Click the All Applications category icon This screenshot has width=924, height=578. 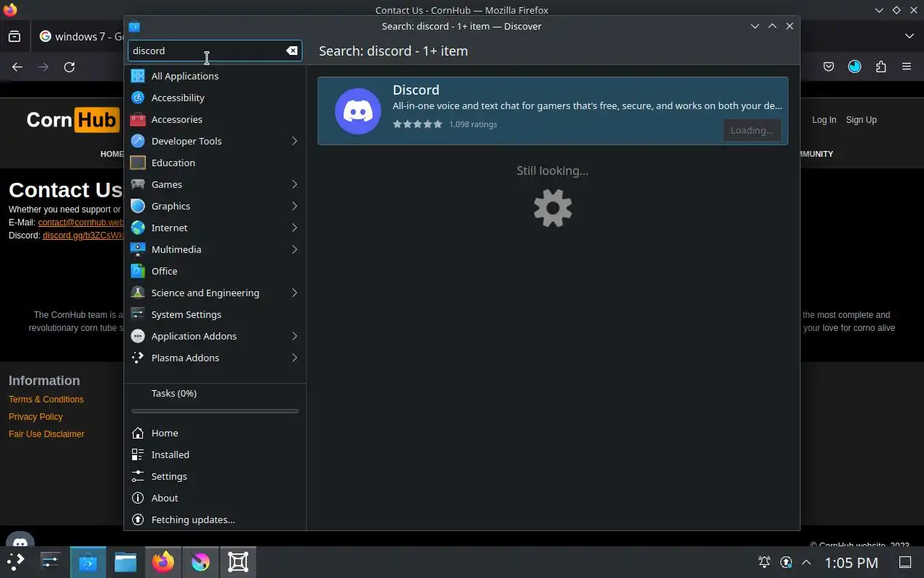point(138,76)
